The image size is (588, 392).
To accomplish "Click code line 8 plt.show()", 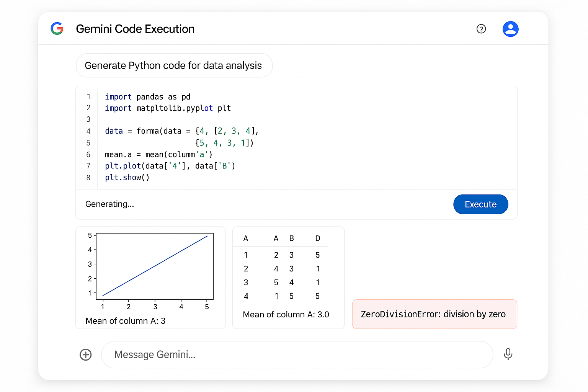I will point(127,178).
